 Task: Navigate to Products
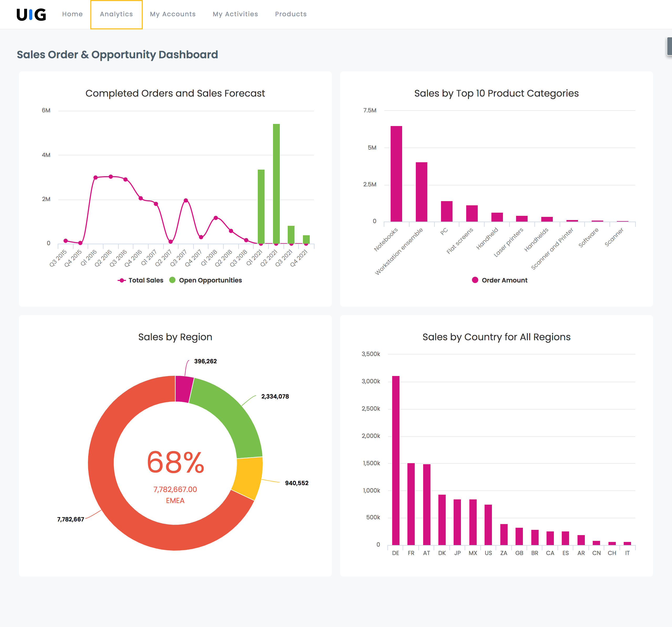pos(291,14)
